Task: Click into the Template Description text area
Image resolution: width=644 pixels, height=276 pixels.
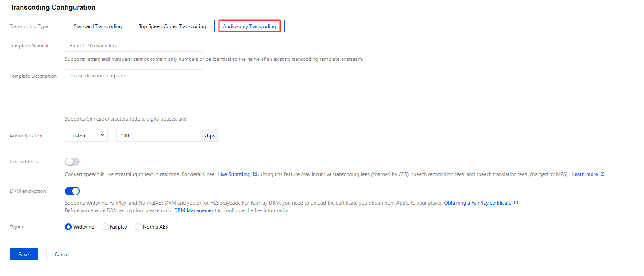Action: pyautogui.click(x=134, y=90)
